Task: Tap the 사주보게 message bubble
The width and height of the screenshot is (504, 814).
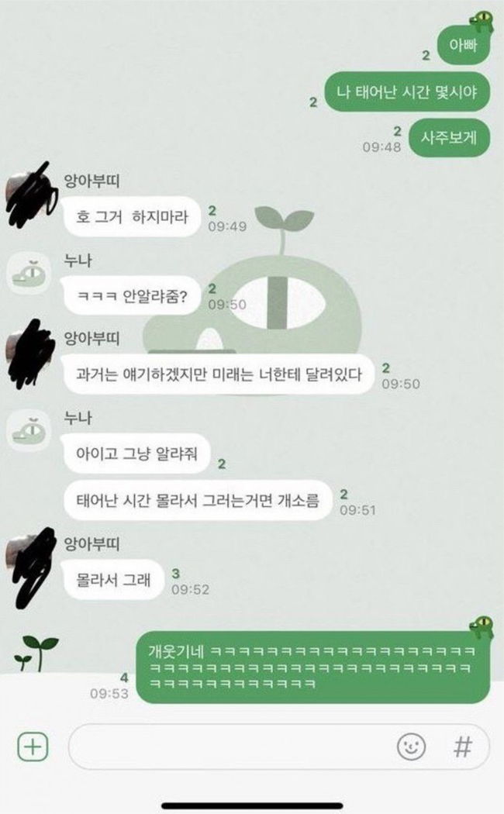Action: 450,137
